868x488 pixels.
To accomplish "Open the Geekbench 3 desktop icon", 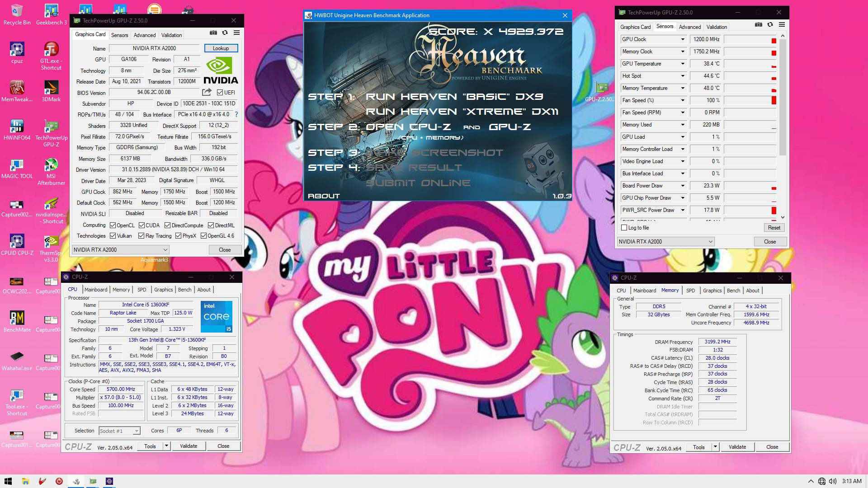I will click(x=51, y=14).
